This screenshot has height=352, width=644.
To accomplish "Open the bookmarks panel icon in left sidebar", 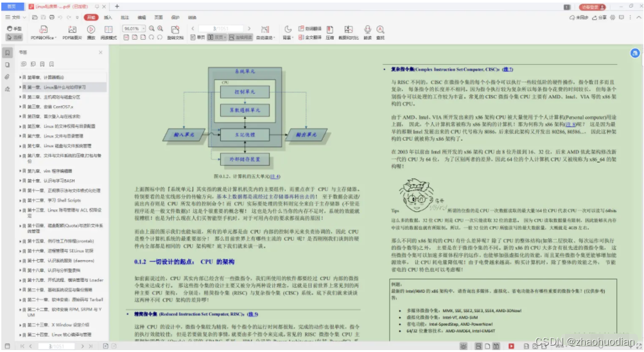I will pyautogui.click(x=8, y=53).
